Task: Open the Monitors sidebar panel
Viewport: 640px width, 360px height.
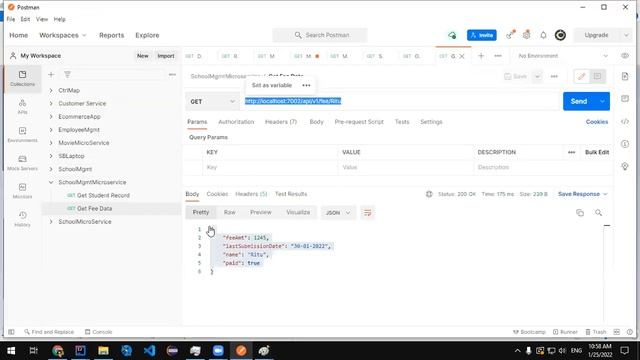Action: click(x=22, y=191)
